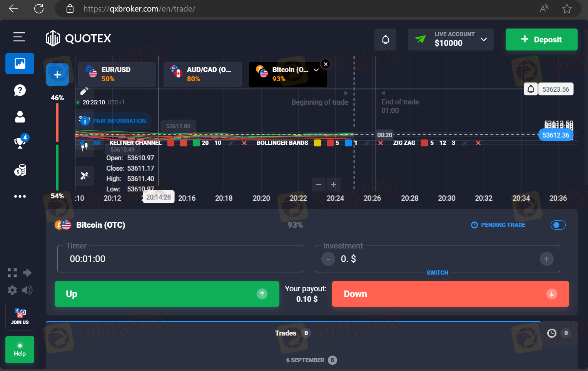Click the green Up button
588x371 pixels.
click(167, 294)
